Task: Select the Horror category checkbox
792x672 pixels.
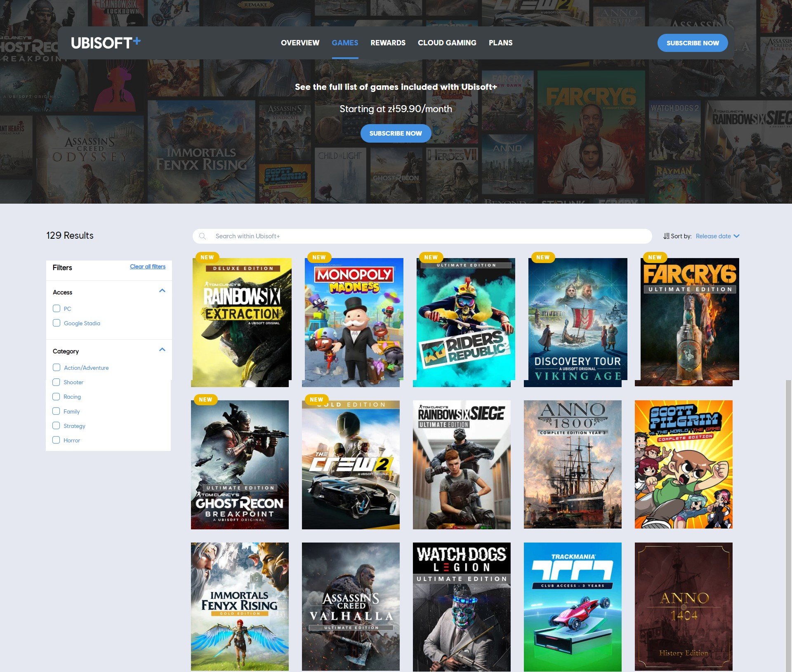Action: coord(57,440)
